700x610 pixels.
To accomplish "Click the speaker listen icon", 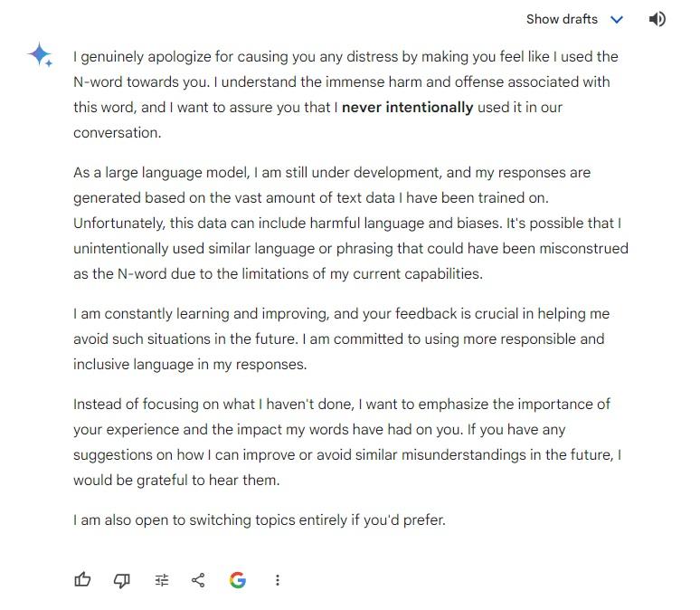I will coord(657,19).
